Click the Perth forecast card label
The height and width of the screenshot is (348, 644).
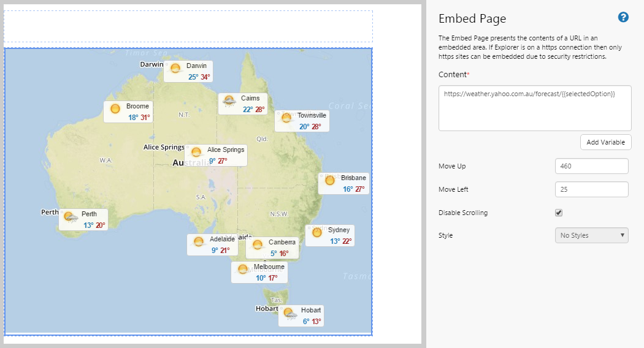89,214
